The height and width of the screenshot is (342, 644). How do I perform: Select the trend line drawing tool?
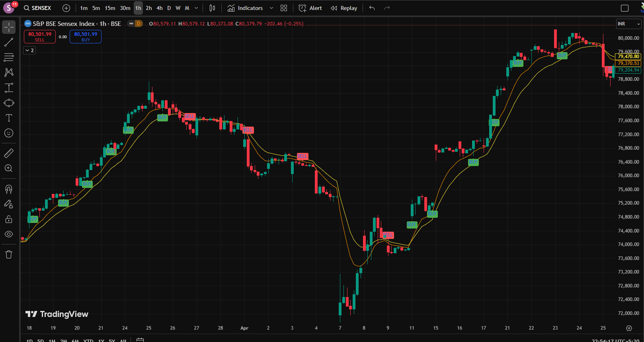coord(9,42)
